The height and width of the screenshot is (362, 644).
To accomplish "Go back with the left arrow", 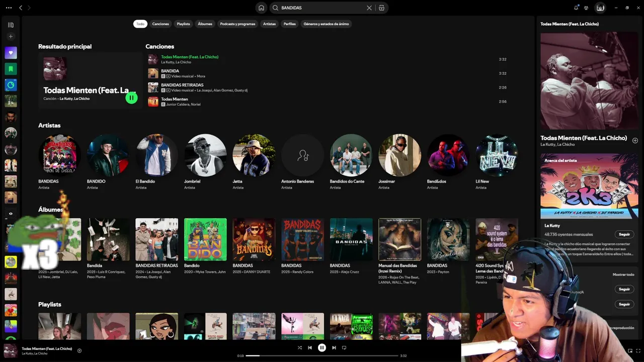I will (21, 8).
